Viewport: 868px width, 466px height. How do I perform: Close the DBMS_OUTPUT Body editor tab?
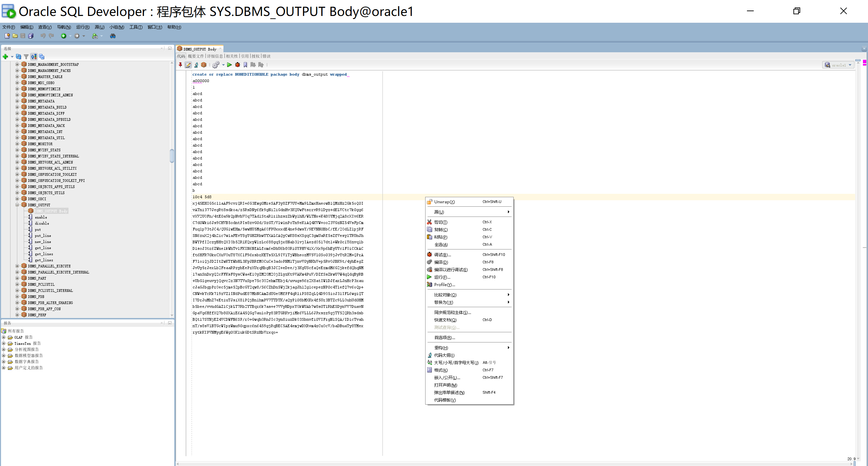pyautogui.click(x=220, y=49)
